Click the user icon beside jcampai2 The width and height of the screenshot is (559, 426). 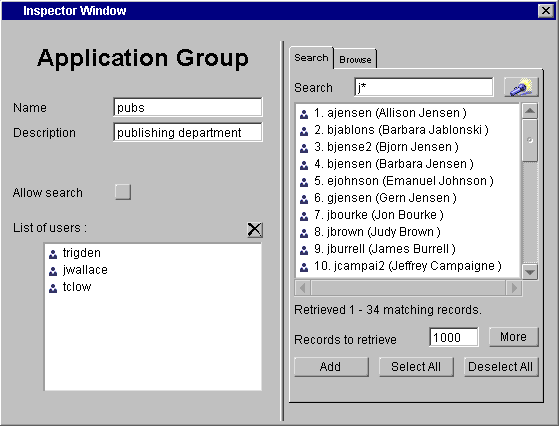(304, 267)
